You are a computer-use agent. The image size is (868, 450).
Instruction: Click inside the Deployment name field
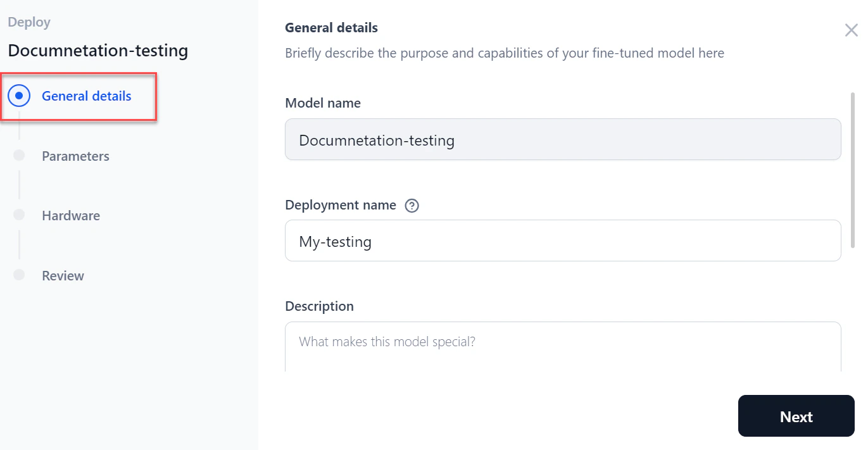pos(563,241)
